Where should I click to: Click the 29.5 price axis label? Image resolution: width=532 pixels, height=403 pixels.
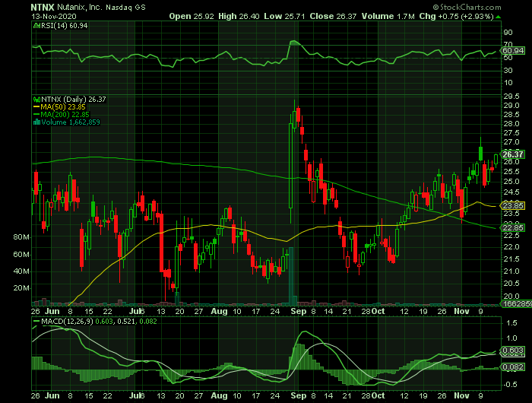pos(511,97)
